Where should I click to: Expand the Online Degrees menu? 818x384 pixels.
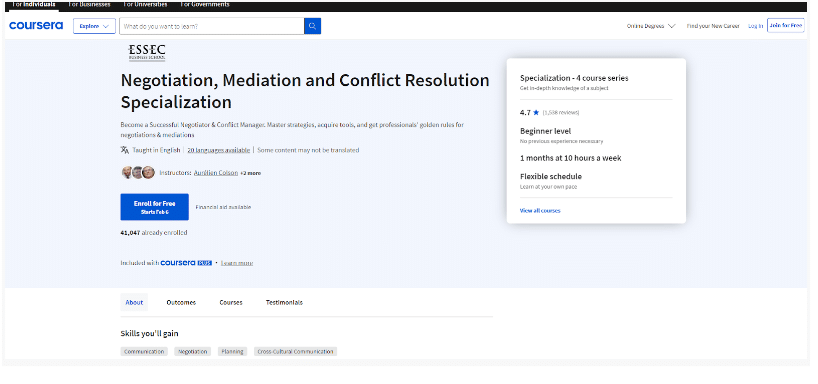click(651, 26)
